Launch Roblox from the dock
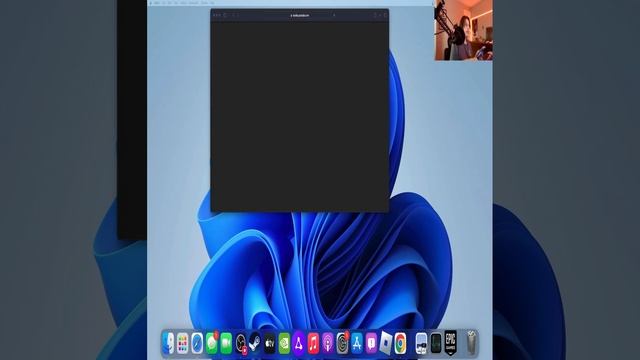 click(x=386, y=343)
